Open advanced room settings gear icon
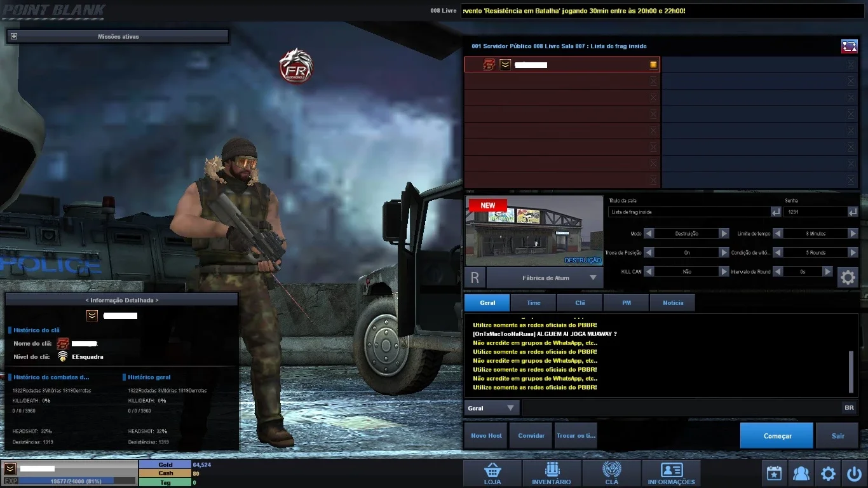The height and width of the screenshot is (488, 868). [848, 277]
